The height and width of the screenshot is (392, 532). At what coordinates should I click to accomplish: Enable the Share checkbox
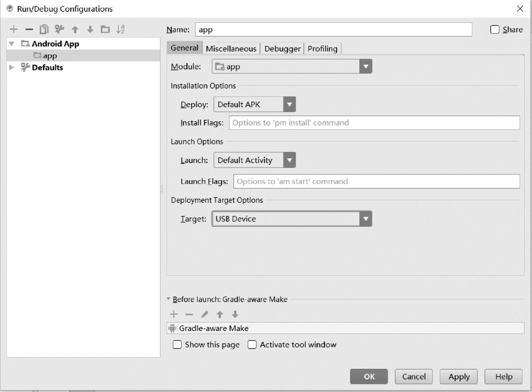(x=495, y=29)
